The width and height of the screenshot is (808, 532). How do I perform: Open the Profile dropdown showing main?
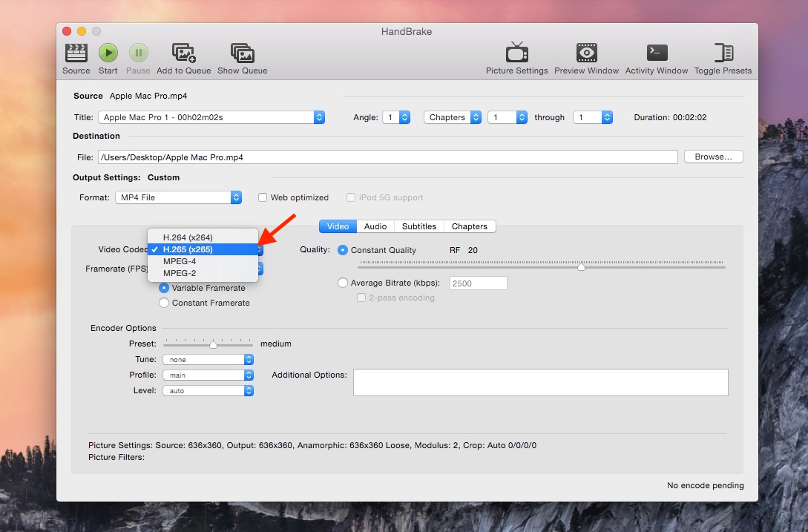coord(208,375)
